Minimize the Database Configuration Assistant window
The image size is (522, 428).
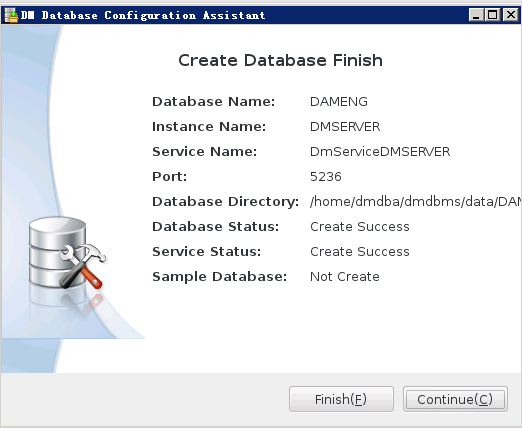(476, 15)
